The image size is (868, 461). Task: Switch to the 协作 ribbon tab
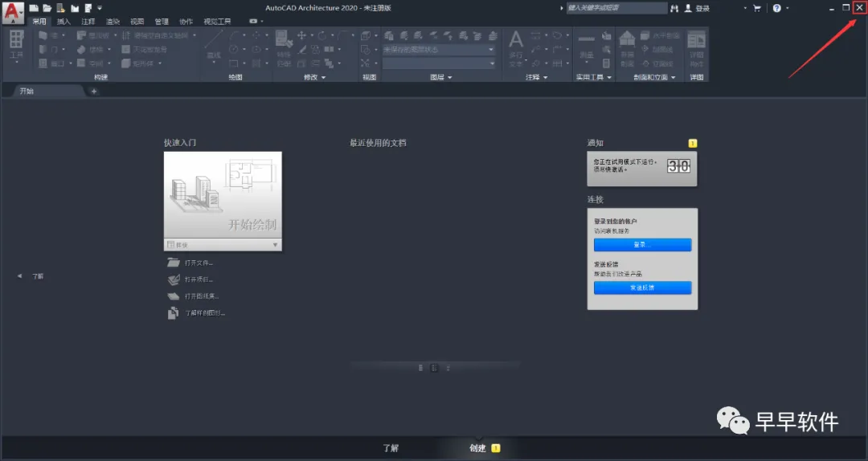[186, 22]
